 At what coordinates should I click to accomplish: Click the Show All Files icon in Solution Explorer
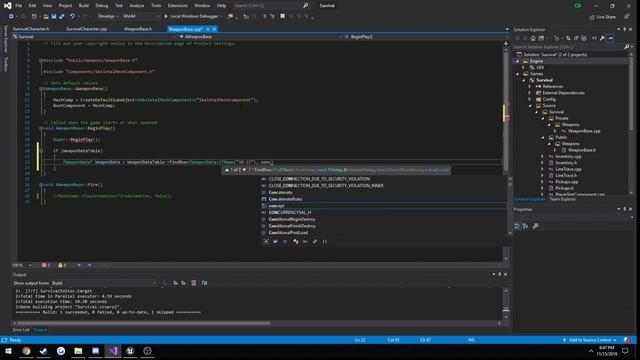point(584,38)
